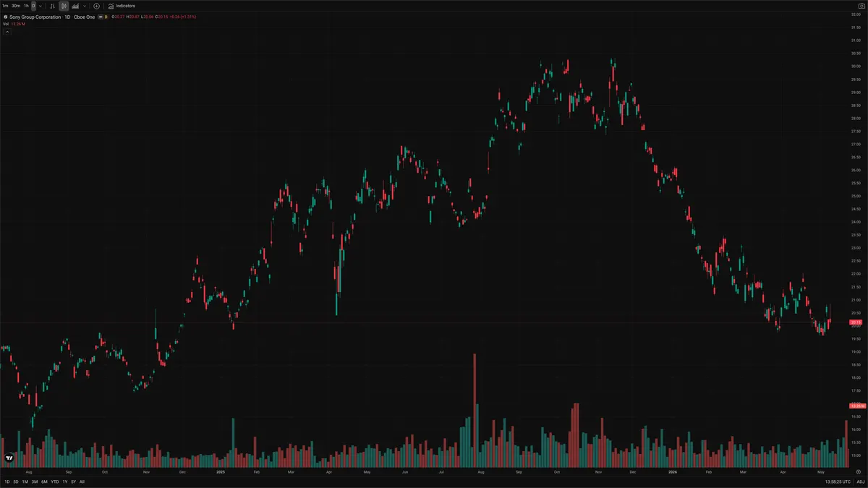Viewport: 868px width, 488px height.
Task: Toggle the ADJ adjusted data button
Action: (x=861, y=481)
